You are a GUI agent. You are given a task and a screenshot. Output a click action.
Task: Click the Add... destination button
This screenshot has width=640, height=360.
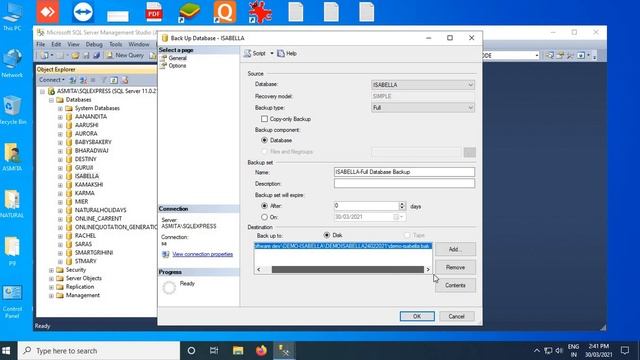tap(455, 249)
